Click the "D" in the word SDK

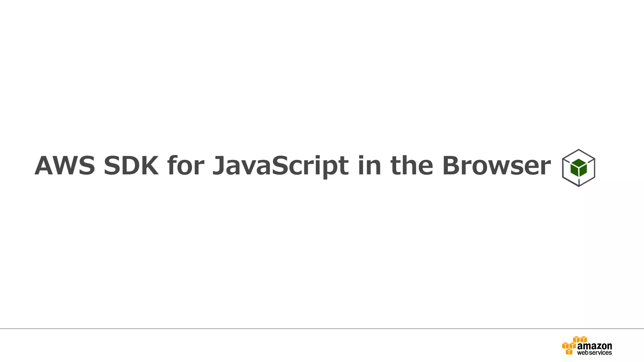point(128,166)
